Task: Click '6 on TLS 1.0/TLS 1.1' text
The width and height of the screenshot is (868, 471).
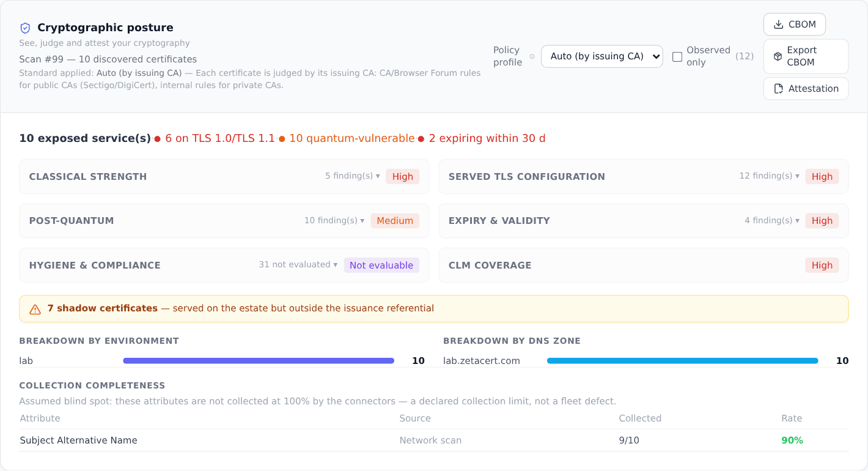Action: click(220, 139)
